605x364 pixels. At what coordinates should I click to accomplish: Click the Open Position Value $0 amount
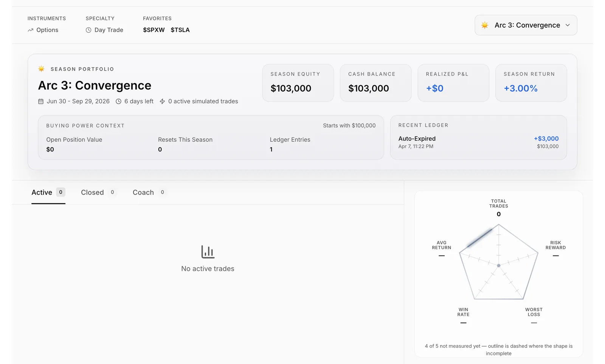pos(50,149)
